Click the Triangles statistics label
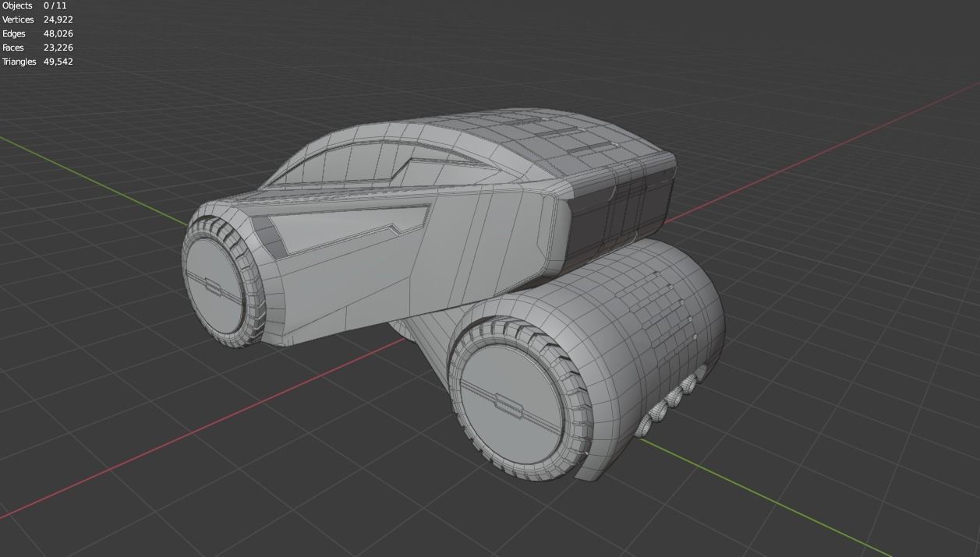 click(x=19, y=62)
